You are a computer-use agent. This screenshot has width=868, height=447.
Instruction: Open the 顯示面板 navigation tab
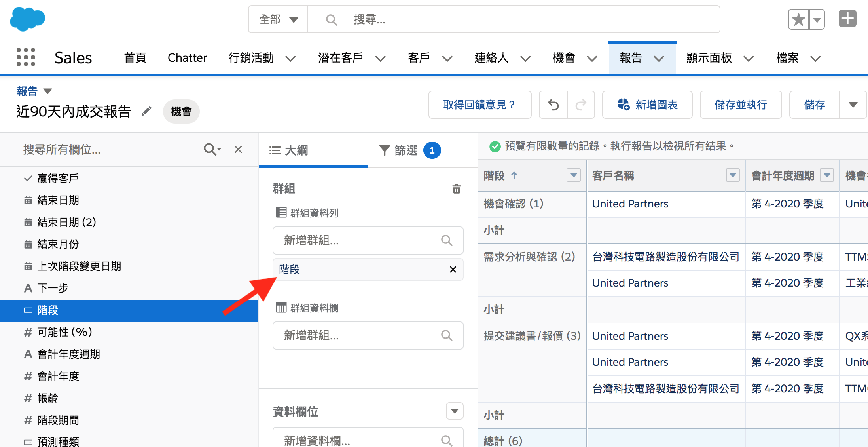point(709,58)
